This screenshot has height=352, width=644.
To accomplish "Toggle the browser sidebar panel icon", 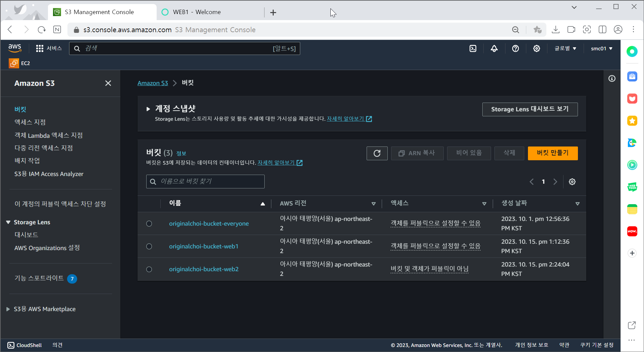I will [602, 30].
